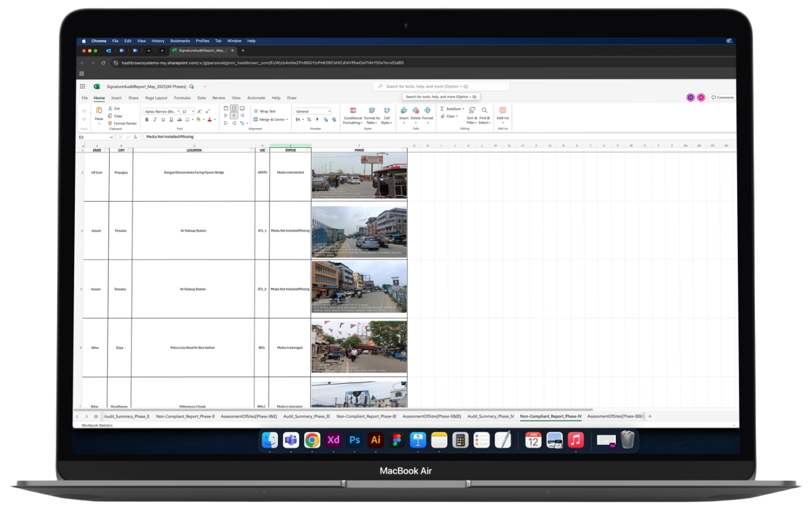Click the search for tools box
Image resolution: width=812 pixels, height=514 pixels.
click(442, 86)
